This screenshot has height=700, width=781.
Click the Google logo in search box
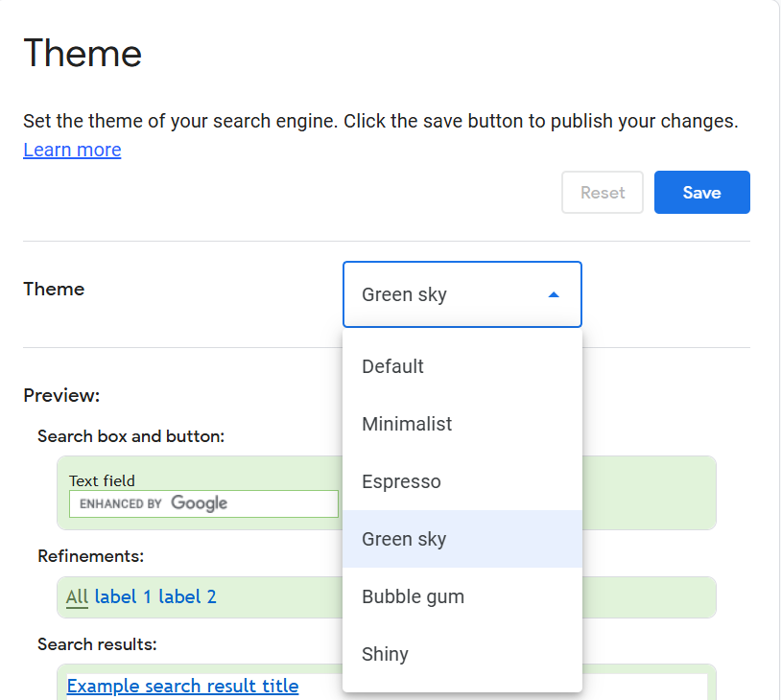pyautogui.click(x=200, y=502)
